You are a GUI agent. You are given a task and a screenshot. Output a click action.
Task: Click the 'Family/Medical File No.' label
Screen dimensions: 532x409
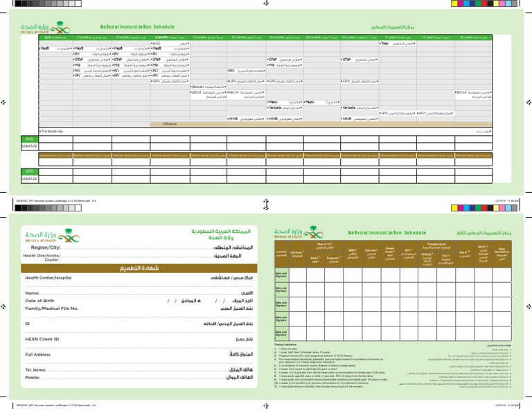click(x=51, y=308)
